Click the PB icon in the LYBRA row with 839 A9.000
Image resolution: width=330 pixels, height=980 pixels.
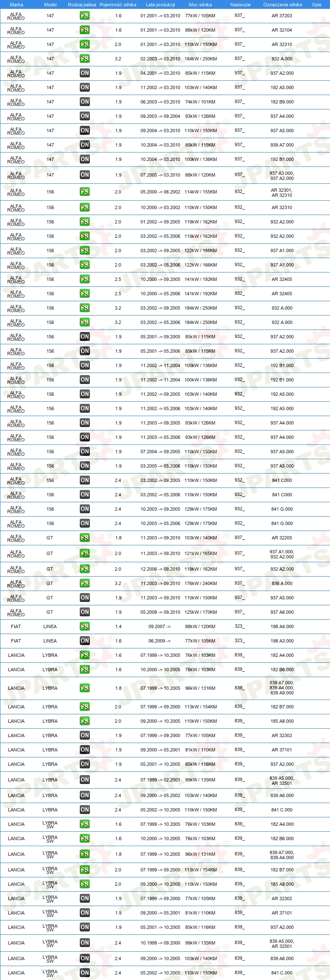click(x=84, y=688)
